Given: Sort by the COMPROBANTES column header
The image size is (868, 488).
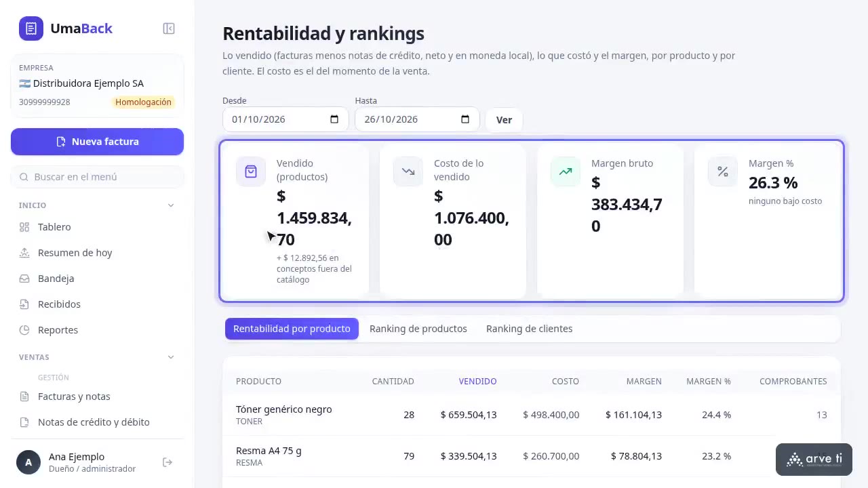Looking at the screenshot, I should pos(793,382).
